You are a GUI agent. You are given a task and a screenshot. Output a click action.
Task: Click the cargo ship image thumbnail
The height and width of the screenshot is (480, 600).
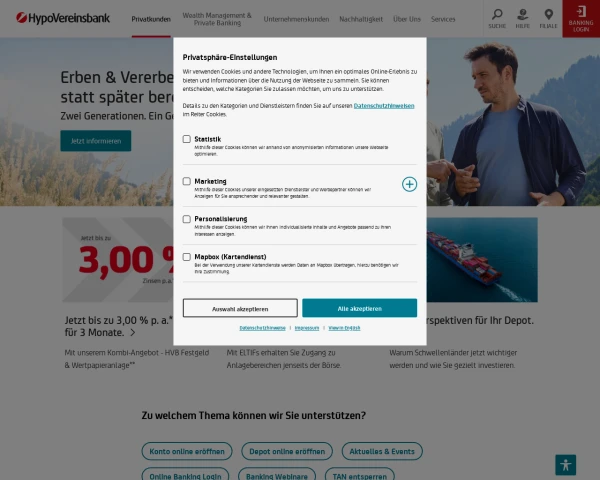(482, 260)
